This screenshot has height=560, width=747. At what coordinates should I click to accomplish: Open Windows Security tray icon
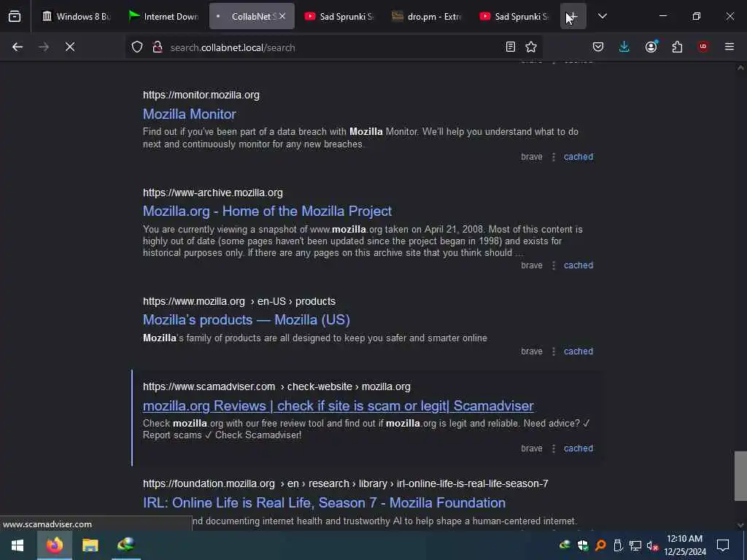pyautogui.click(x=583, y=545)
